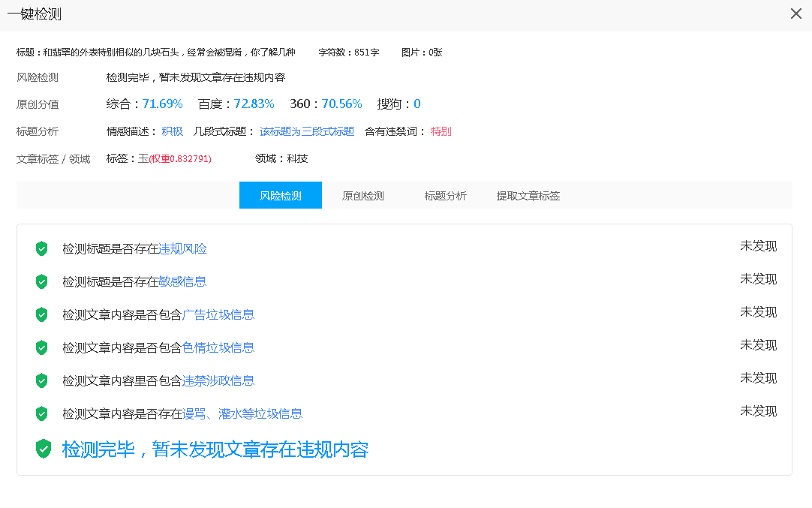
Task: Open the 标题分析 tab
Action: click(x=446, y=195)
